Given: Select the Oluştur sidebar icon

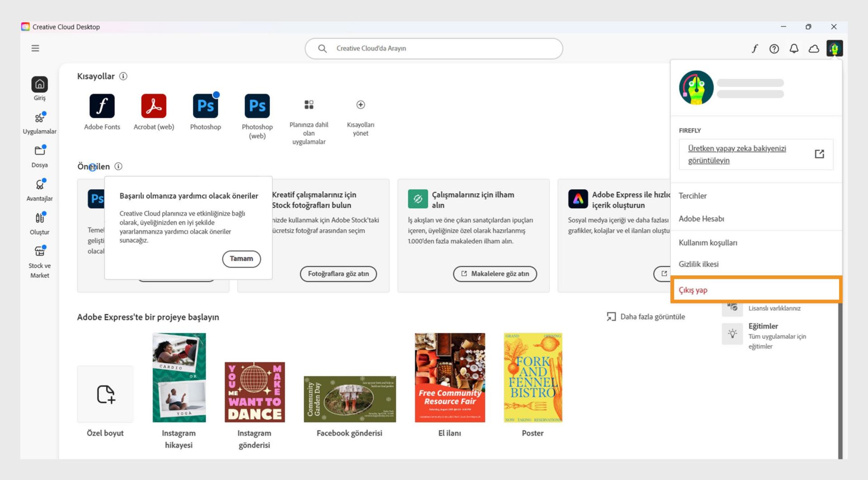Looking at the screenshot, I should tap(39, 218).
